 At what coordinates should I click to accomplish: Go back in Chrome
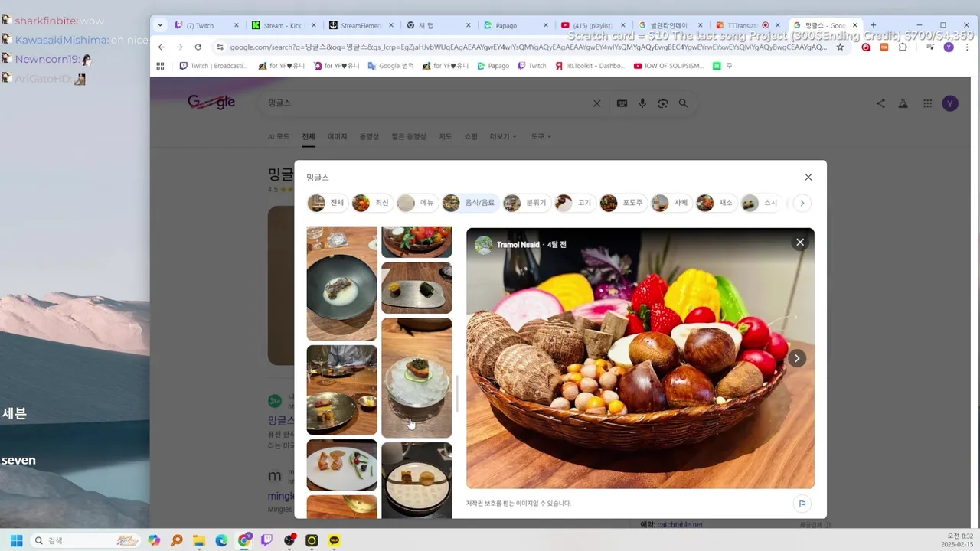[162, 47]
